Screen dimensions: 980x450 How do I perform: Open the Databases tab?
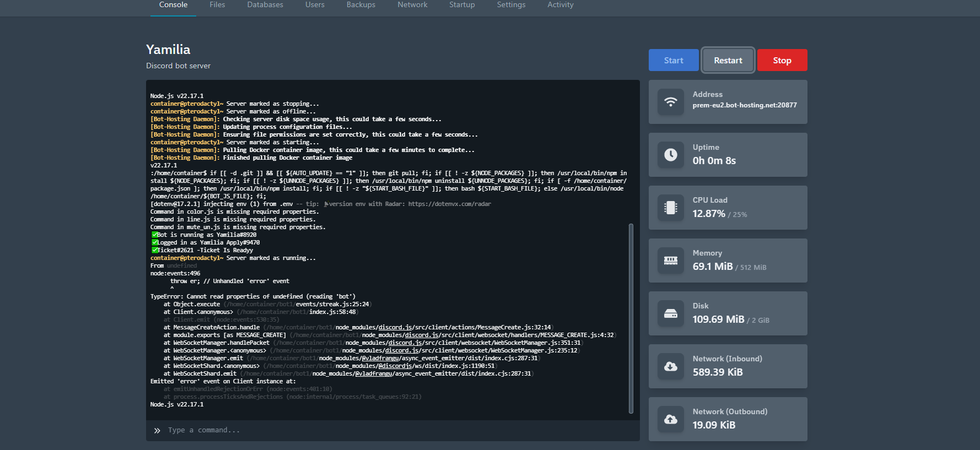coord(265,5)
